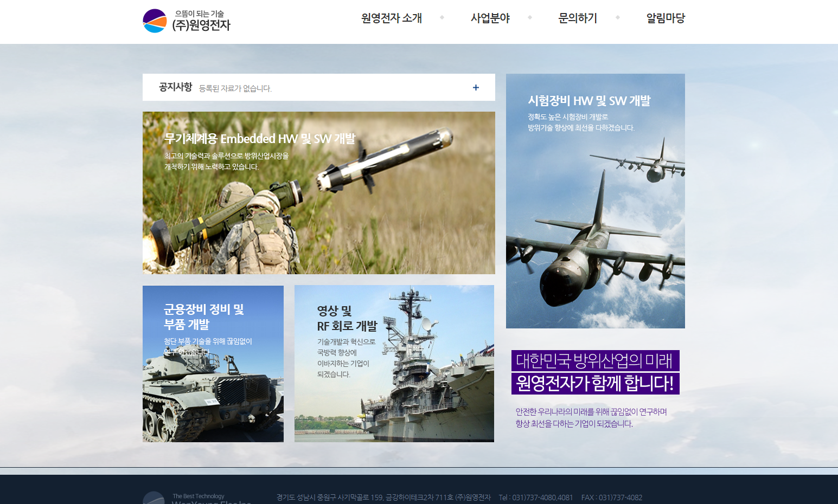The image size is (838, 504).
Task: Open the 사업분야 menu
Action: 490,18
